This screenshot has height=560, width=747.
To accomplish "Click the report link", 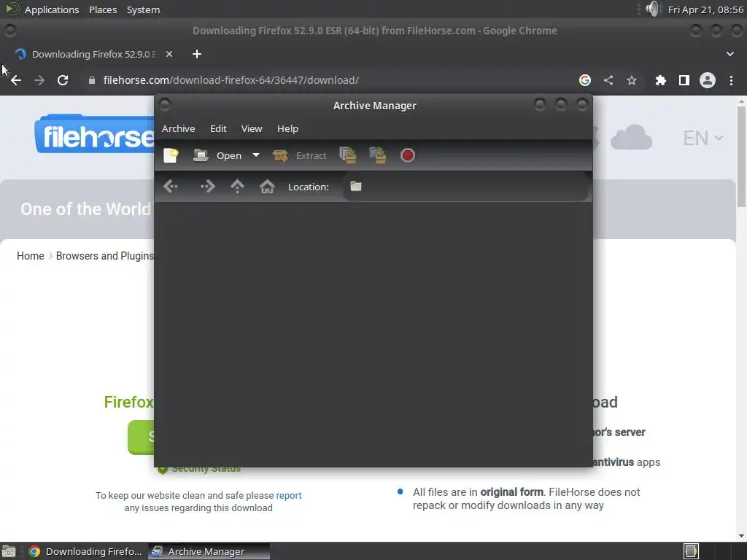I will tap(289, 495).
